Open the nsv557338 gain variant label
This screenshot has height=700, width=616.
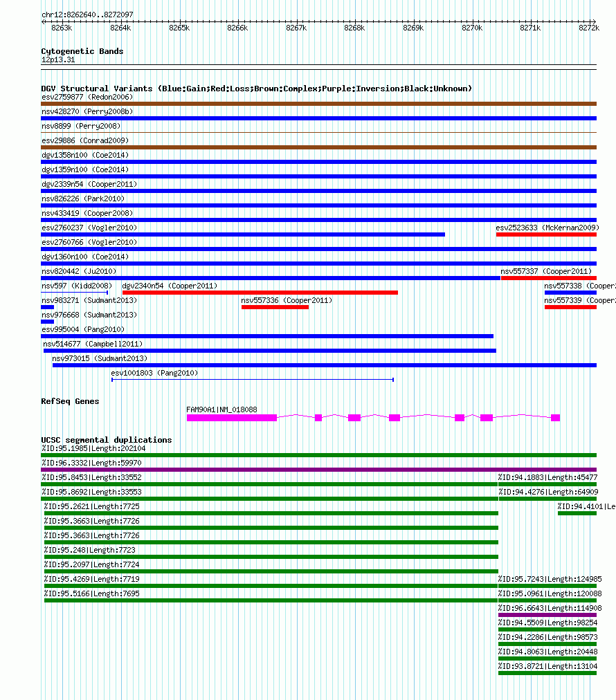coord(580,286)
